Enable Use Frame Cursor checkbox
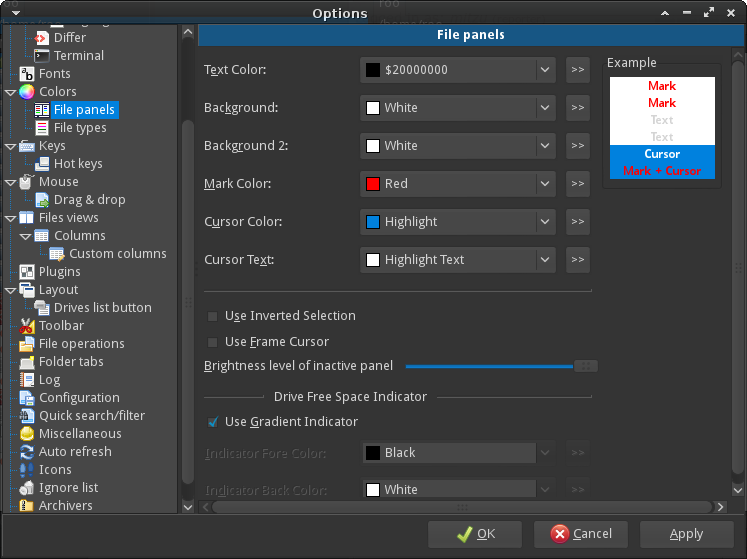 pyautogui.click(x=213, y=342)
